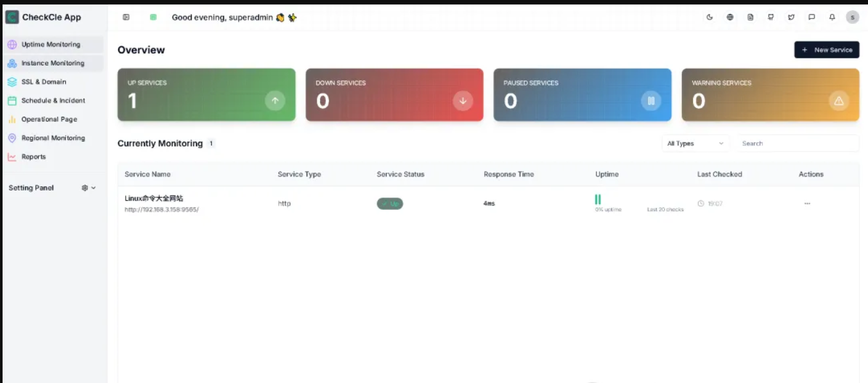Click the Currently Monitoring count badge
The width and height of the screenshot is (868, 383).
click(x=211, y=144)
